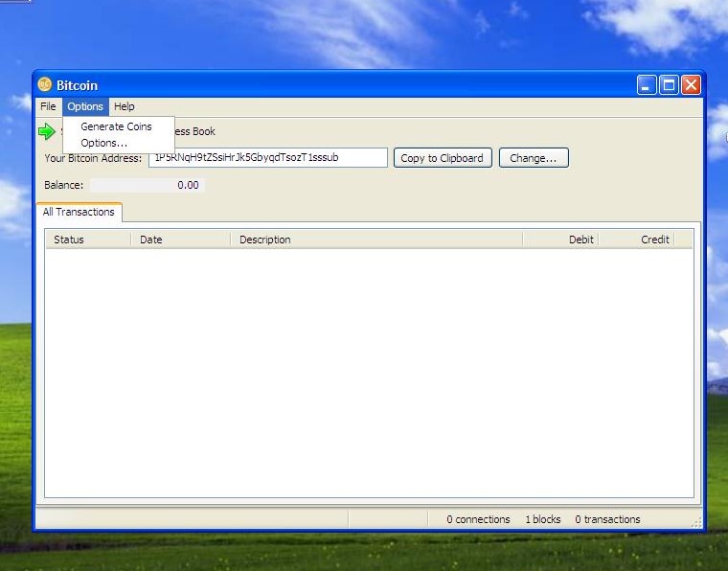Open the Help menu
The height and width of the screenshot is (571, 728).
click(x=124, y=106)
